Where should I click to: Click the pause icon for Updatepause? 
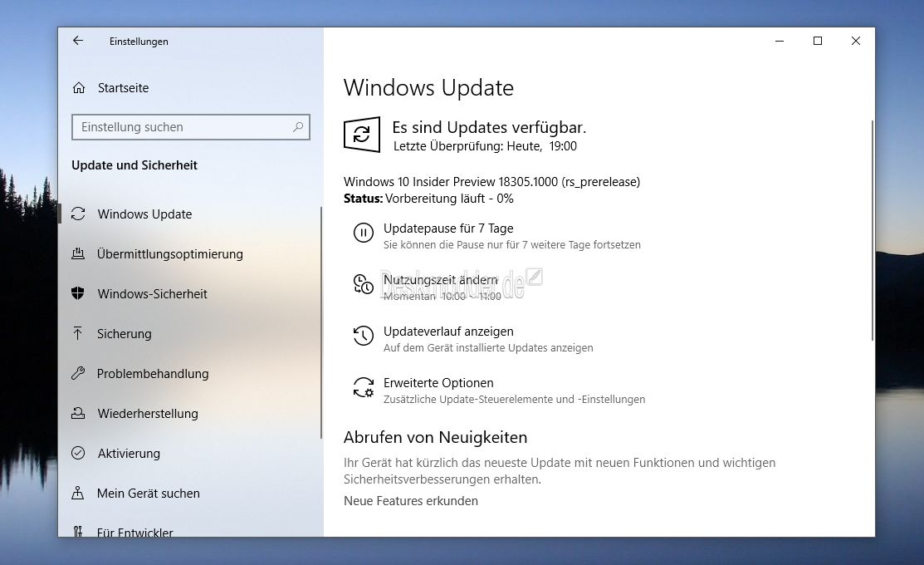click(364, 233)
